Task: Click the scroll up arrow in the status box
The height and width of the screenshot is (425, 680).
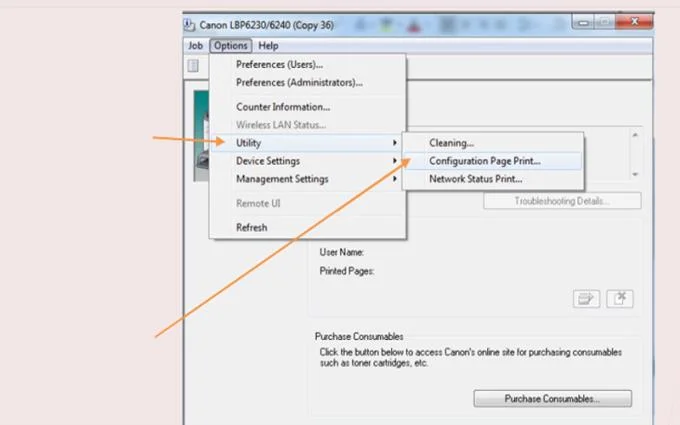Action: tap(635, 135)
